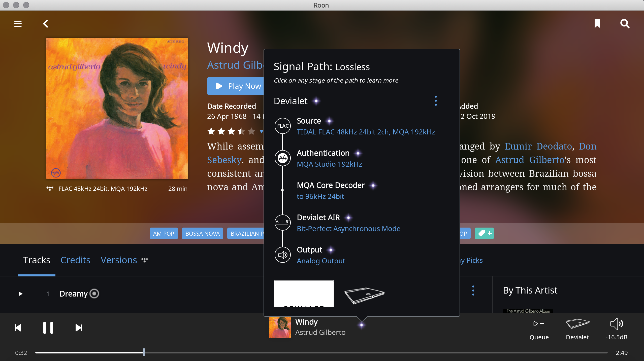Click the playback progress seek bar

coord(321,353)
